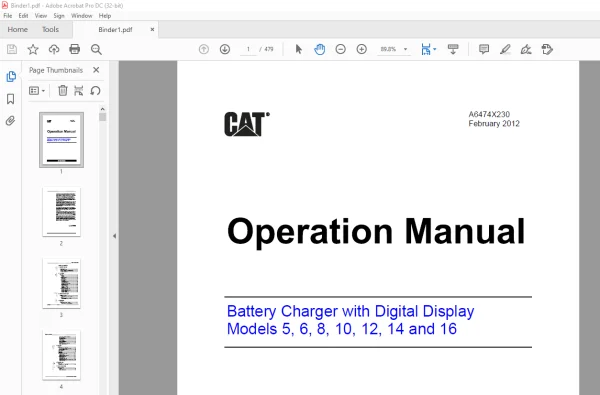Screen dimensions: 600x395
Task: Click the thumbnails panel scrollbar thumb
Action: [102, 117]
